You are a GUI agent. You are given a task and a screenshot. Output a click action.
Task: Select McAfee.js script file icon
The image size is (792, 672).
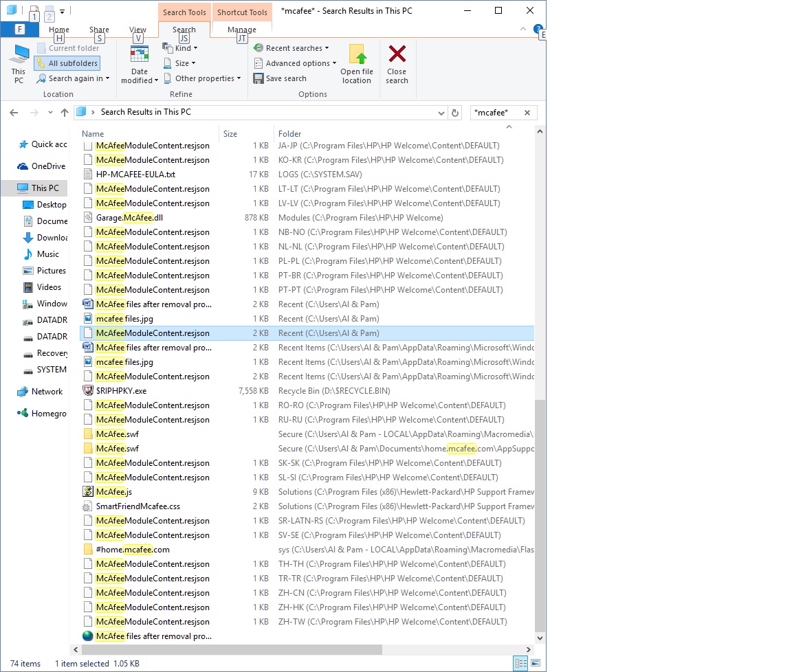point(88,492)
